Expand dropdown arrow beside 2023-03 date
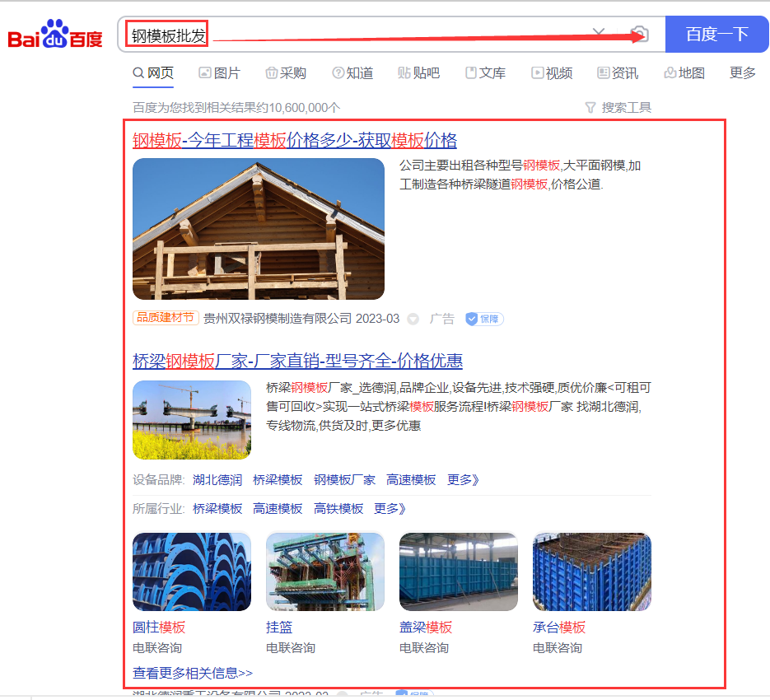The height and width of the screenshot is (700, 770). (413, 320)
